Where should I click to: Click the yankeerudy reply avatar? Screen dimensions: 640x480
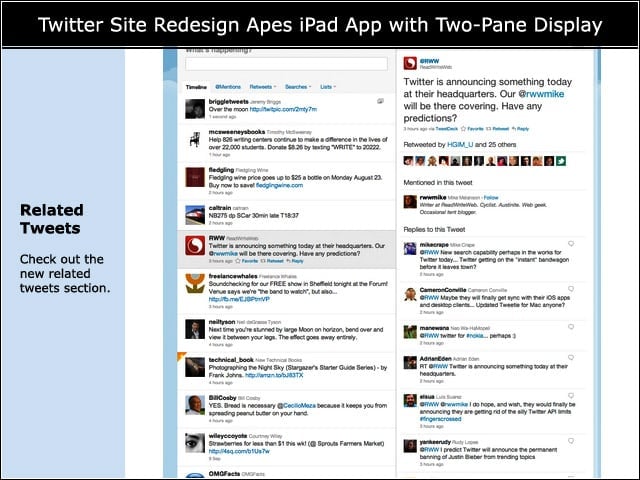[410, 446]
